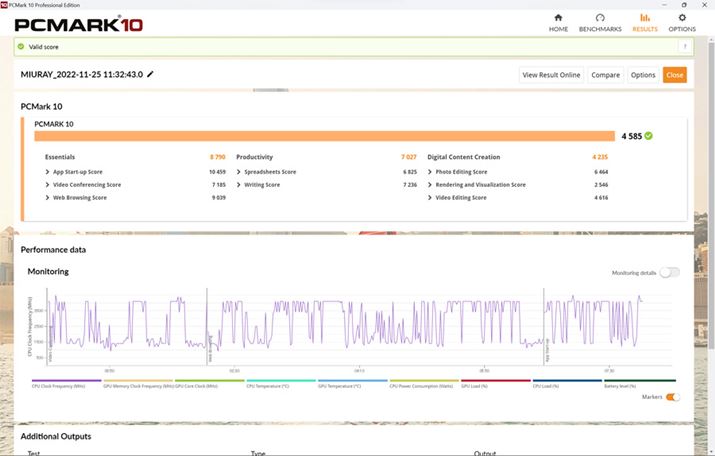
Task: Click the question mark help icon
Action: (x=685, y=46)
